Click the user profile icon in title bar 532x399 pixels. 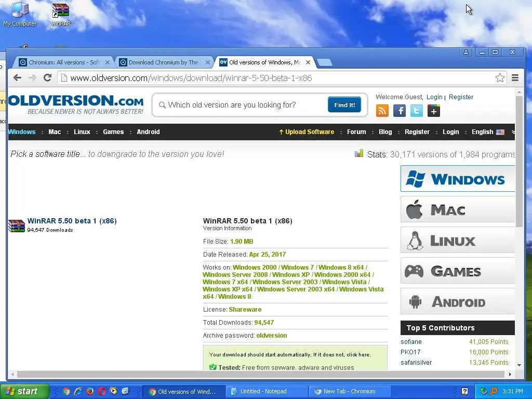466,52
